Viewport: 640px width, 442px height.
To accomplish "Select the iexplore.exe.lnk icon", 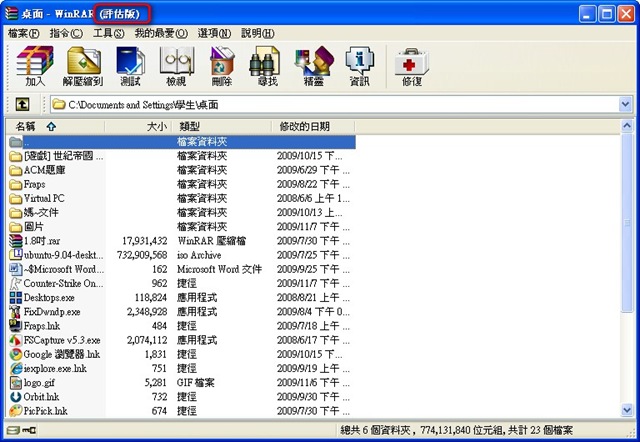I will [x=16, y=368].
